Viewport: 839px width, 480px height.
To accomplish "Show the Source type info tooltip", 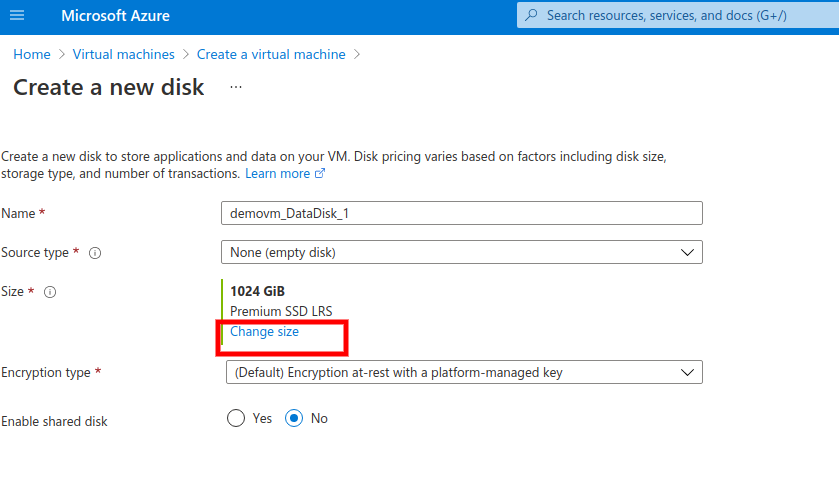I will [x=96, y=253].
